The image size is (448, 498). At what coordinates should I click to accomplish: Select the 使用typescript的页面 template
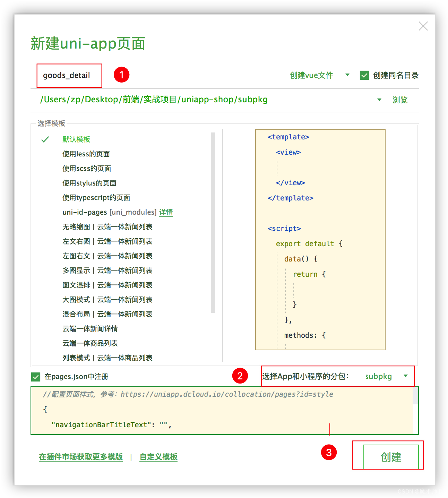click(x=96, y=198)
